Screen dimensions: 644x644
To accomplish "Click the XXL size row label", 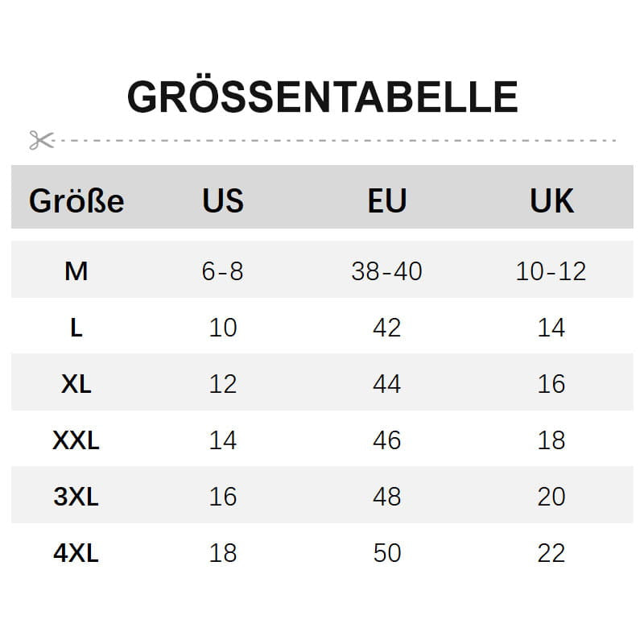I will click(76, 440).
